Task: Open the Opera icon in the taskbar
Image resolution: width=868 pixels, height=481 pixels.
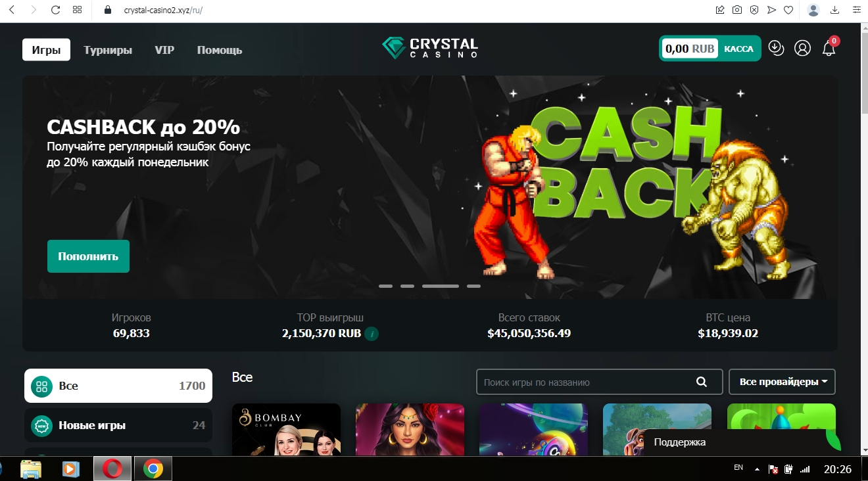Action: (112, 469)
